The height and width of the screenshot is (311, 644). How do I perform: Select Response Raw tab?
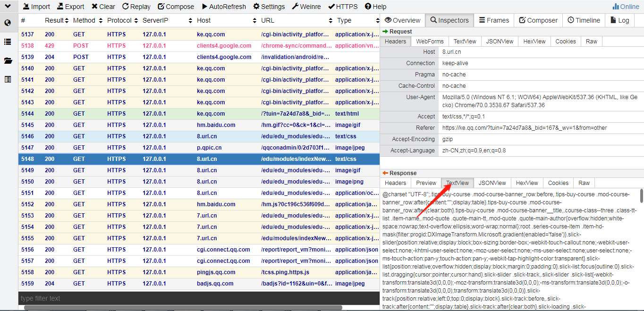(584, 183)
